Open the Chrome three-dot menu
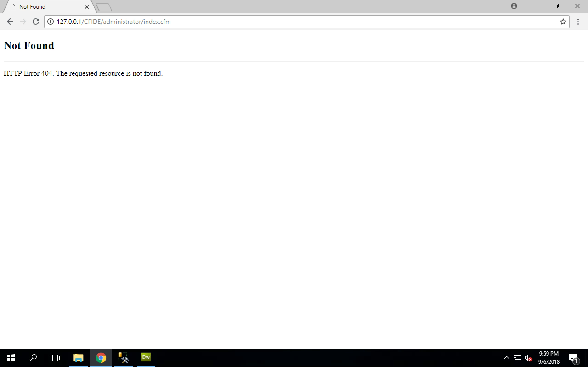 coord(578,22)
